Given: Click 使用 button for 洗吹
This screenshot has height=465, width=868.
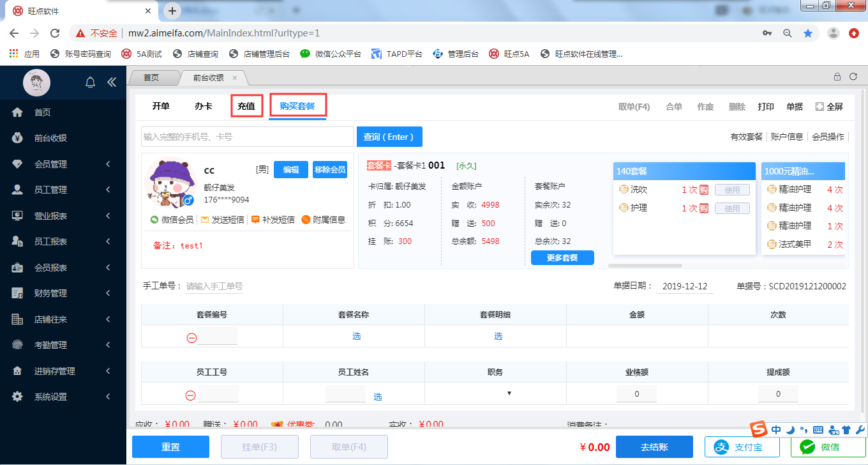Looking at the screenshot, I should tap(732, 190).
